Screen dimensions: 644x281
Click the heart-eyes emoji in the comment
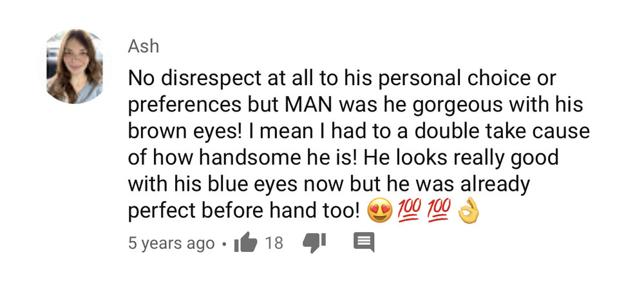pyautogui.click(x=381, y=211)
